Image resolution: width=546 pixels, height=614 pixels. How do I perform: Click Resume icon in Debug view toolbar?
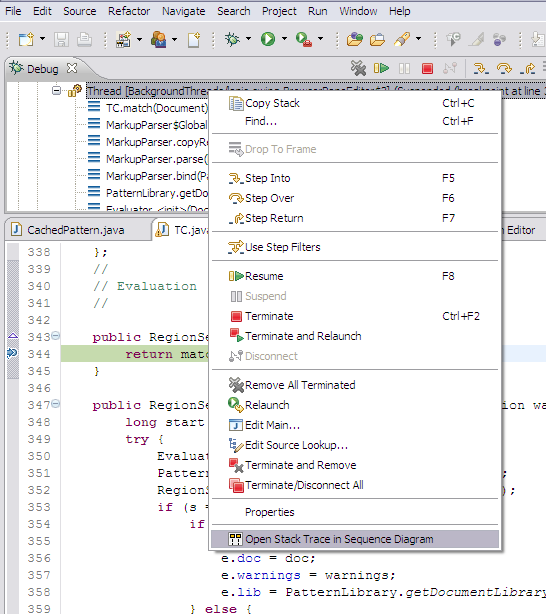pyautogui.click(x=381, y=69)
